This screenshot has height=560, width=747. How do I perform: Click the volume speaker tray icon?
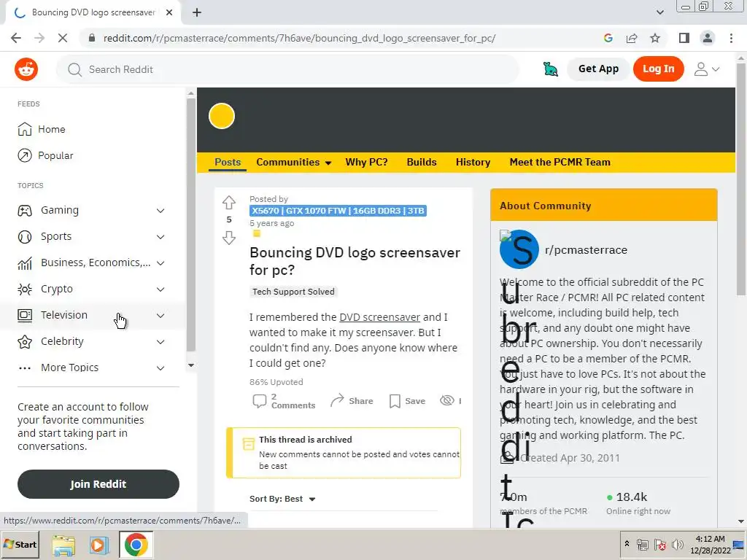pyautogui.click(x=677, y=544)
